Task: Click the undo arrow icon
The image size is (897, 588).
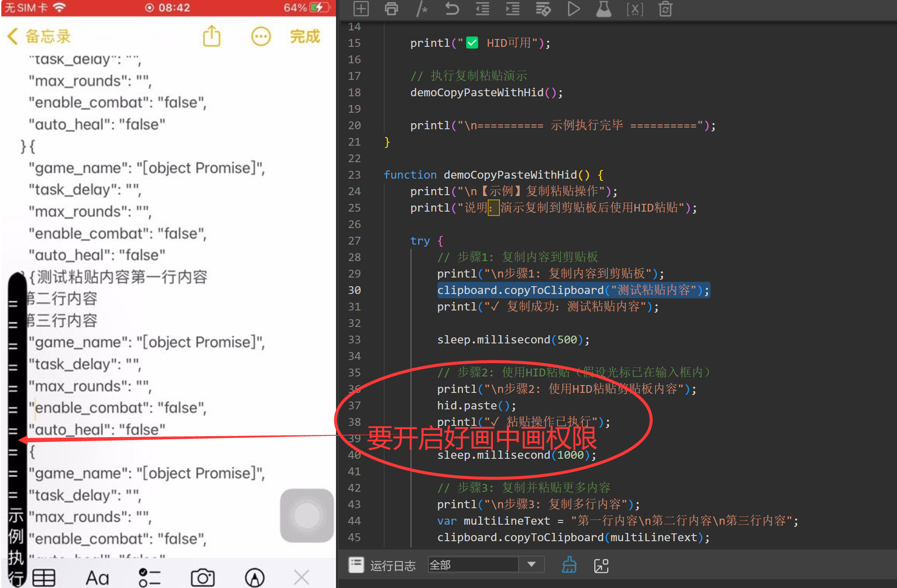Action: click(x=452, y=9)
